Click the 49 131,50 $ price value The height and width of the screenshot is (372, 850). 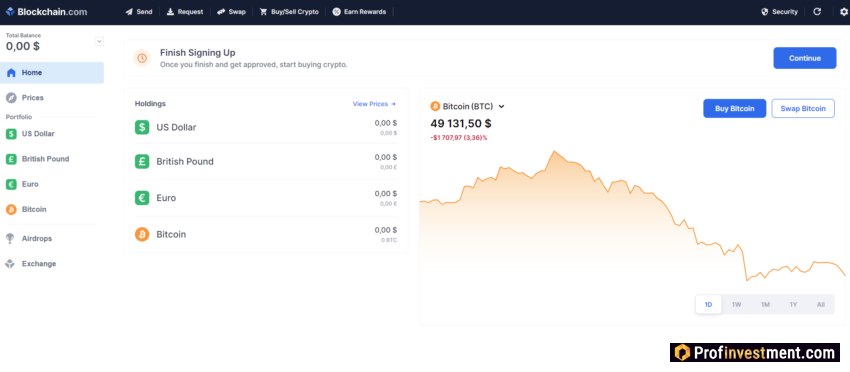coord(461,123)
